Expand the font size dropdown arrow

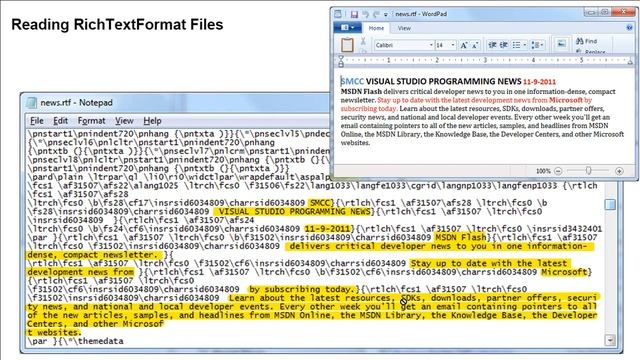[453, 45]
